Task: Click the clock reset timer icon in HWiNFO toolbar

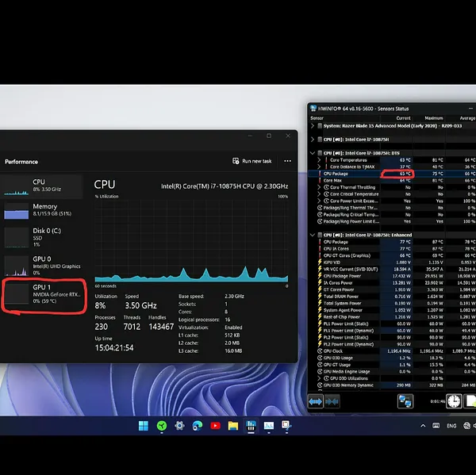Action: tap(454, 401)
